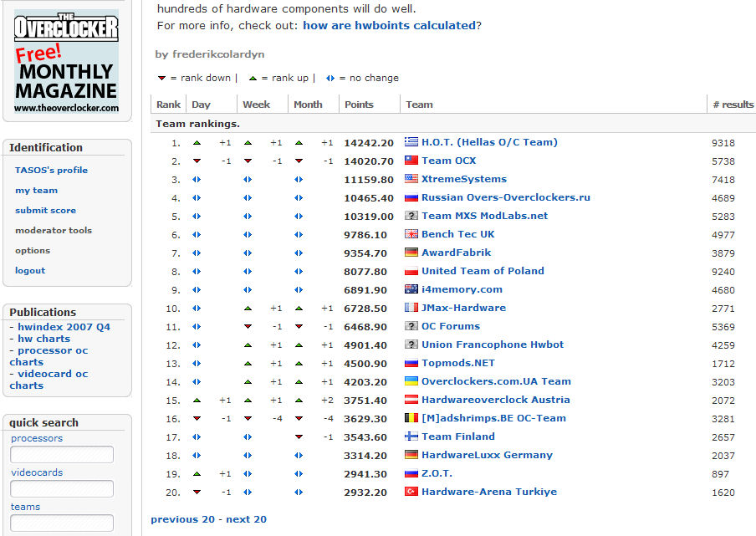Open the Overclocker monthly magazine ad
Viewport: 756px width, 536px height.
[x=67, y=62]
